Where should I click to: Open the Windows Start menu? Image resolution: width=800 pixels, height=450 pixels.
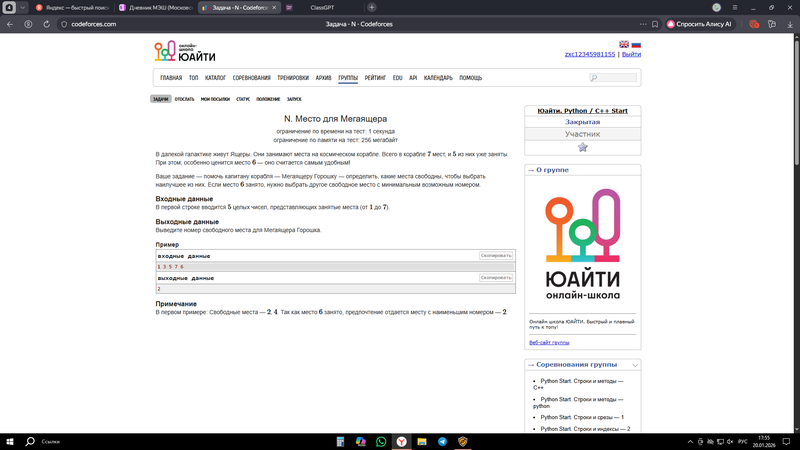coord(10,441)
